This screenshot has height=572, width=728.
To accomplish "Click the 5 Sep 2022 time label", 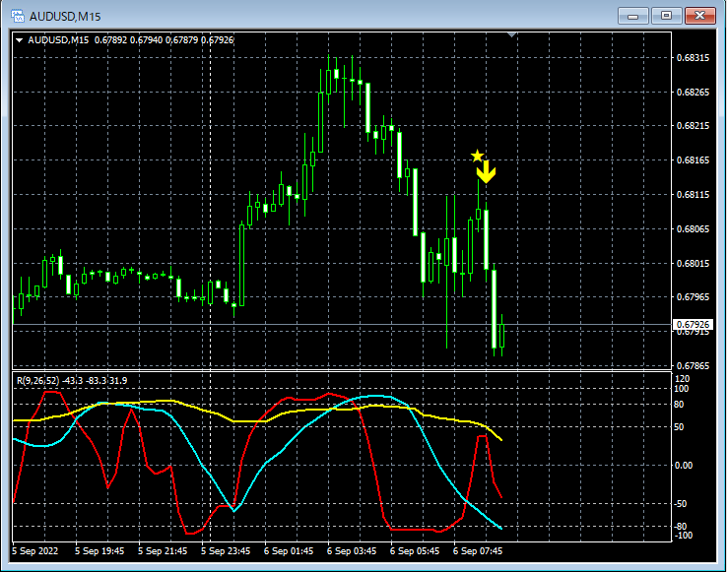I will (35, 551).
